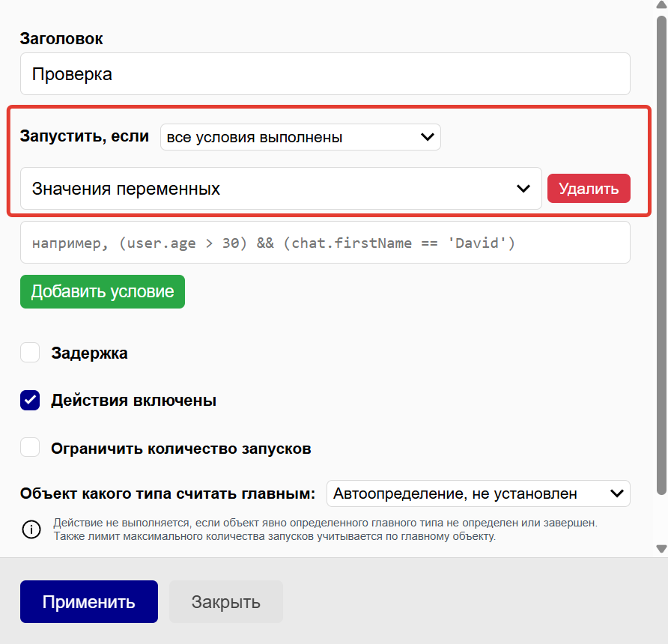Open the 'все условия выполнены' dropdown
The height and width of the screenshot is (644, 668).
300,137
